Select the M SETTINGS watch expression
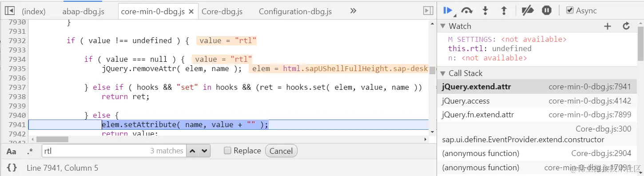644x176 pixels. 507,39
